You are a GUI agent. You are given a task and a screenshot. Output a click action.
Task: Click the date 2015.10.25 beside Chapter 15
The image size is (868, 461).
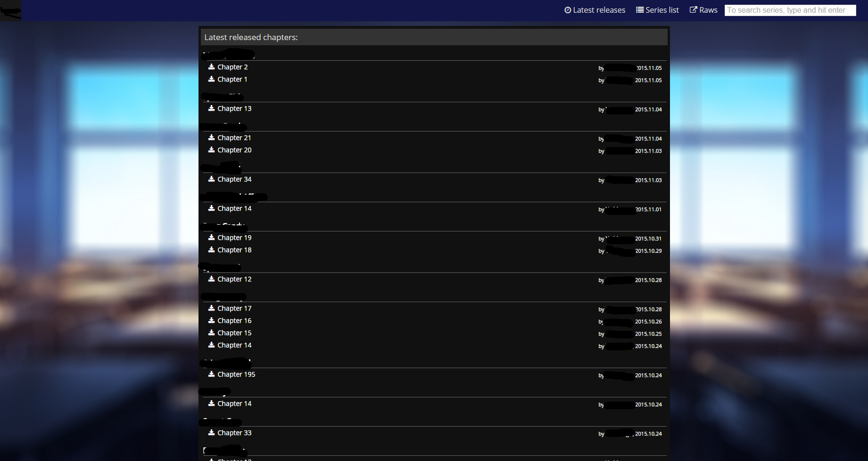point(648,334)
